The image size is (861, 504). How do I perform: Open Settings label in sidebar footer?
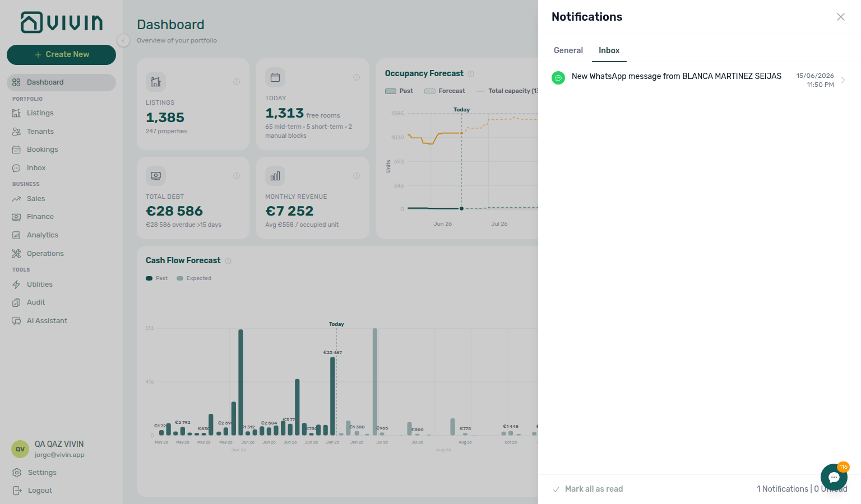tap(42, 473)
